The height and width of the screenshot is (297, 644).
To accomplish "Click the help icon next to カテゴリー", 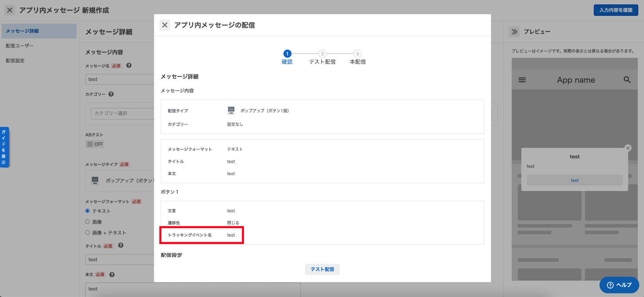I will tap(111, 94).
